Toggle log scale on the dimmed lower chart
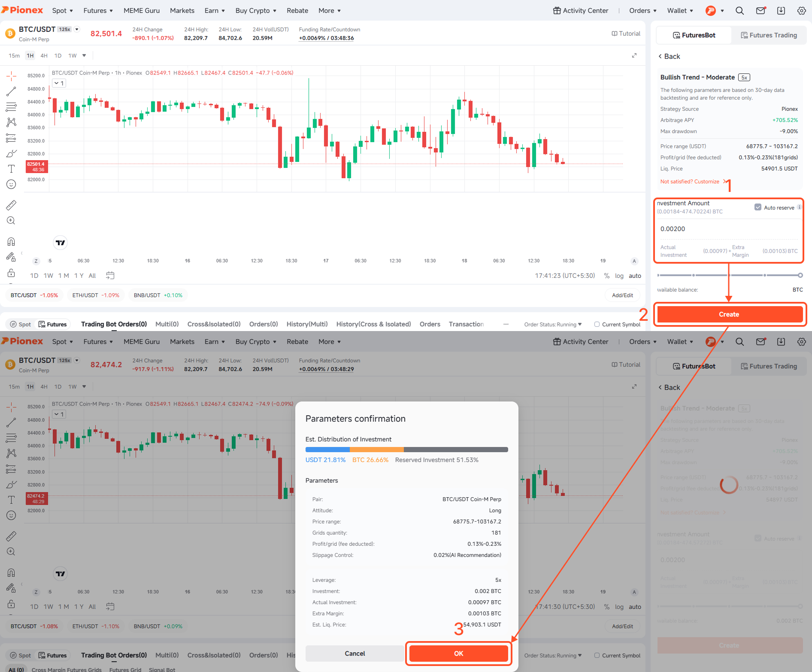Image resolution: width=812 pixels, height=672 pixels. coord(619,607)
